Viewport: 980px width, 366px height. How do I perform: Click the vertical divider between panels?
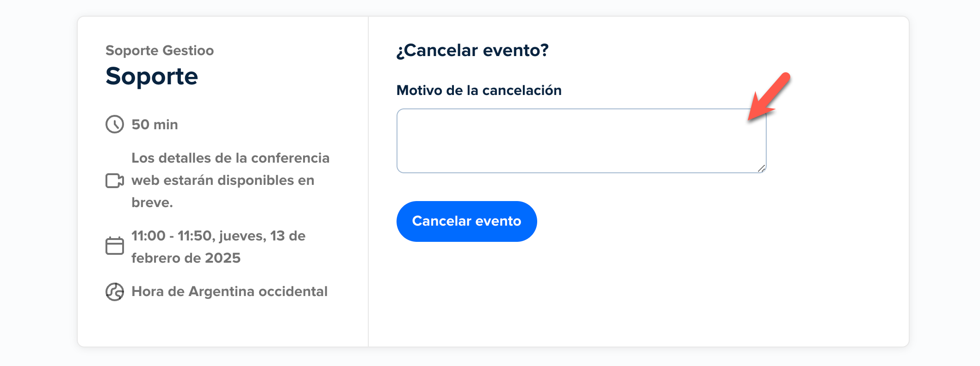(x=368, y=182)
